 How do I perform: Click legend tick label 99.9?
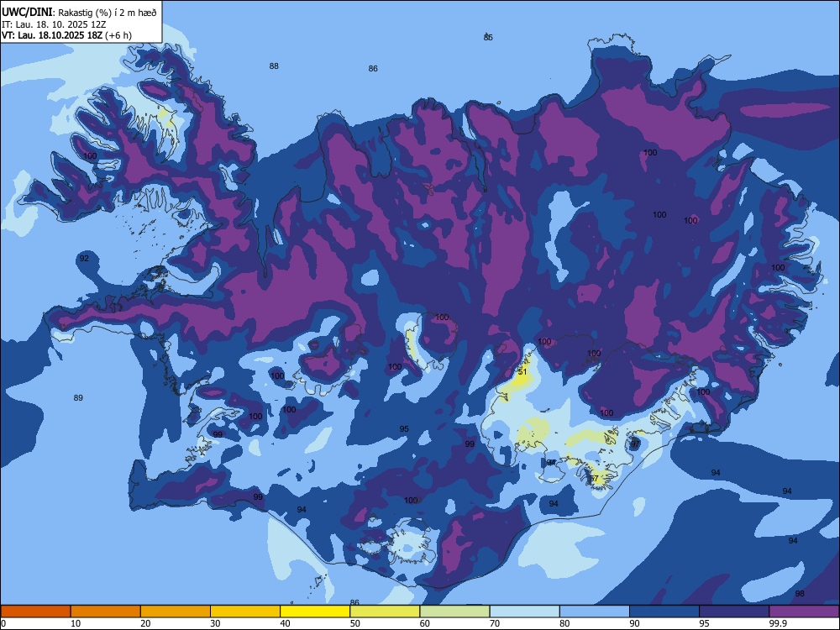pyautogui.click(x=778, y=623)
